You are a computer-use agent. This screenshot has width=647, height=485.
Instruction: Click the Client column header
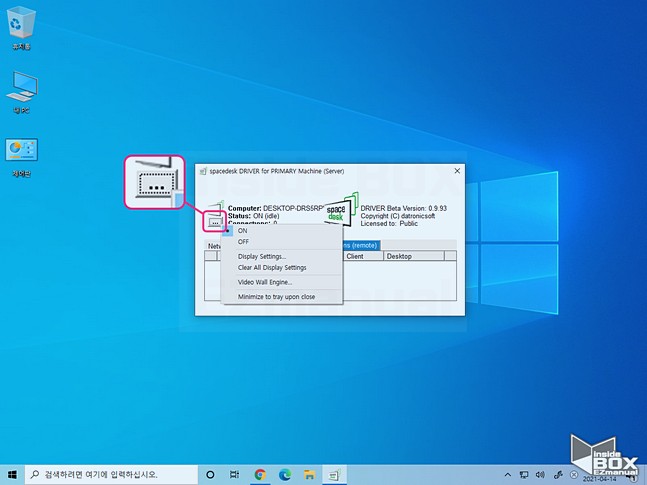click(362, 256)
